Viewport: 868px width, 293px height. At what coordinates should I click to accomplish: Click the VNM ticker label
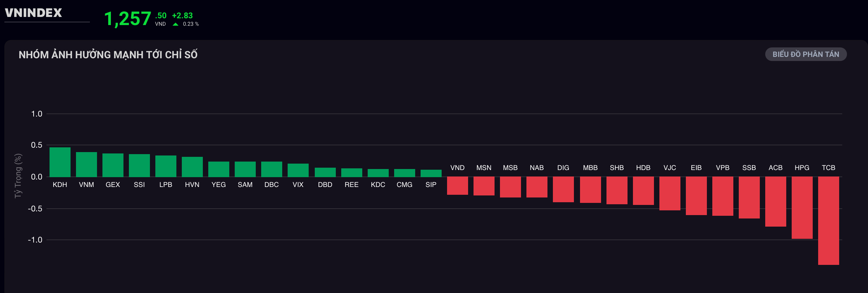click(x=86, y=185)
